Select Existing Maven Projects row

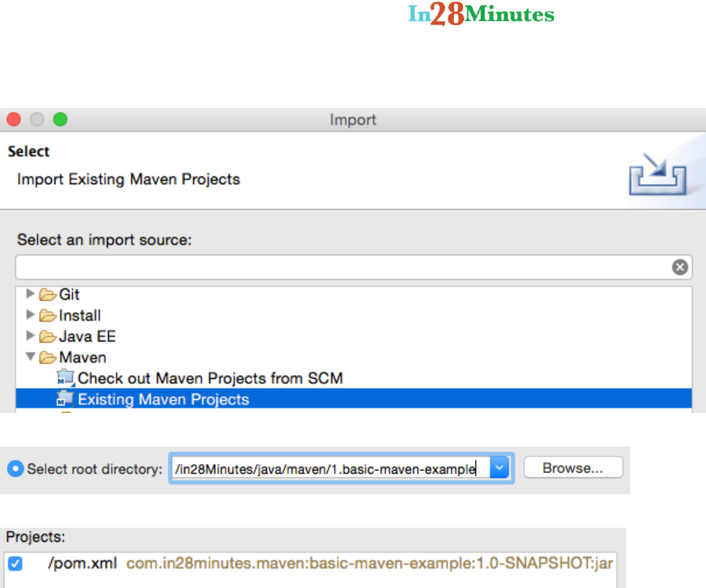[x=354, y=398]
